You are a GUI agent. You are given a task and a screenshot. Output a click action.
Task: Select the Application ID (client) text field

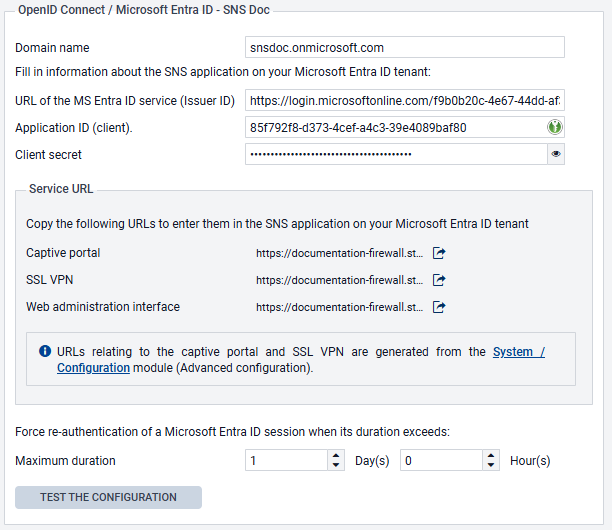click(395, 128)
